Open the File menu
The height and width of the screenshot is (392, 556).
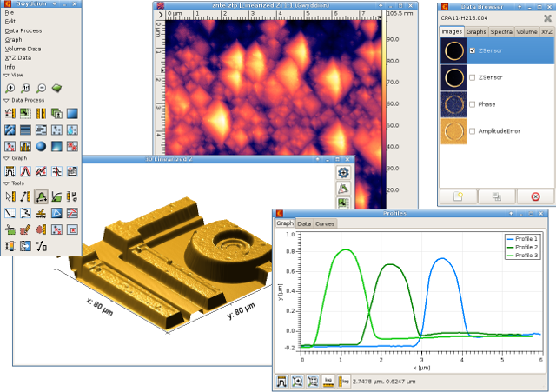tap(10, 12)
